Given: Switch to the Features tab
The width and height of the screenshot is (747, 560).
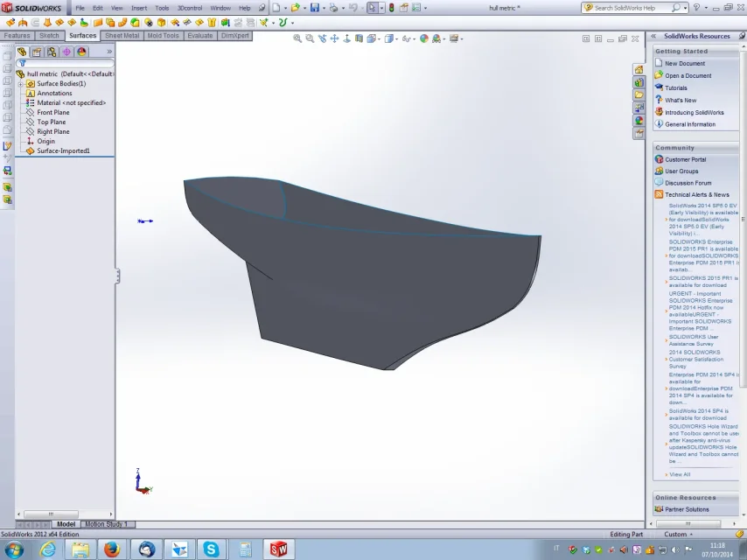Looking at the screenshot, I should tap(17, 36).
